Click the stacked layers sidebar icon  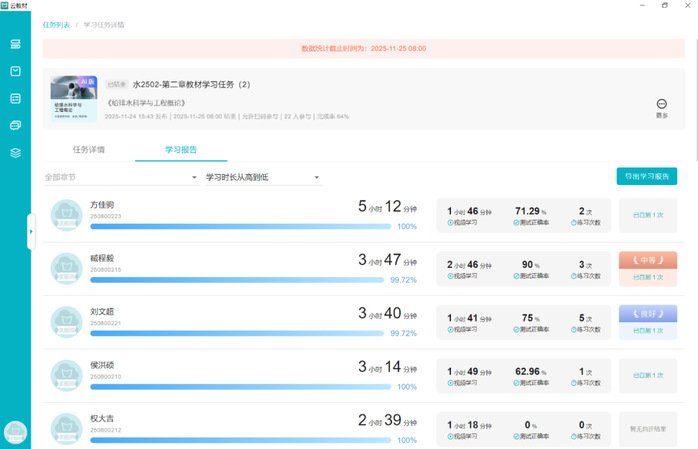pos(15,152)
